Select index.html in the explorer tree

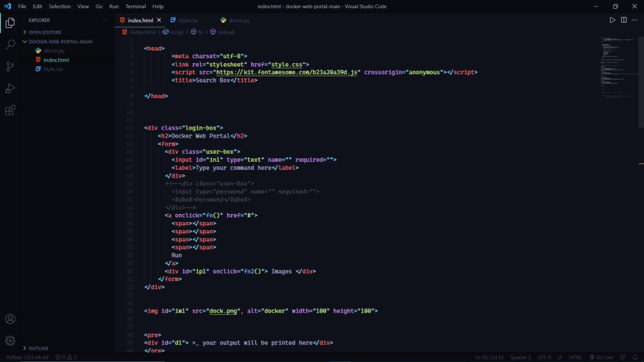click(x=56, y=60)
